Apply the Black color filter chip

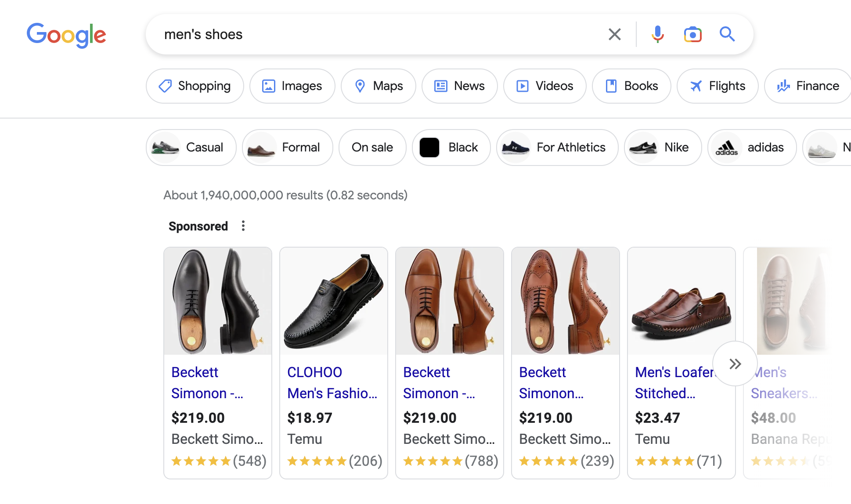coord(451,148)
